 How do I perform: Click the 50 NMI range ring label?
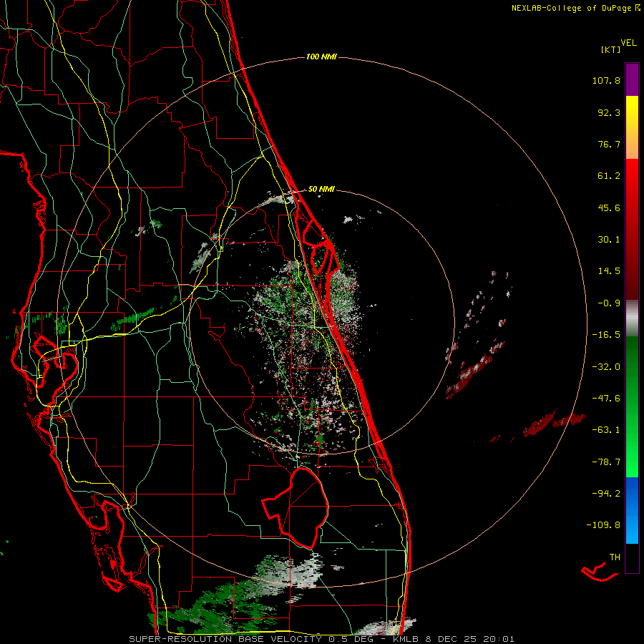[321, 190]
